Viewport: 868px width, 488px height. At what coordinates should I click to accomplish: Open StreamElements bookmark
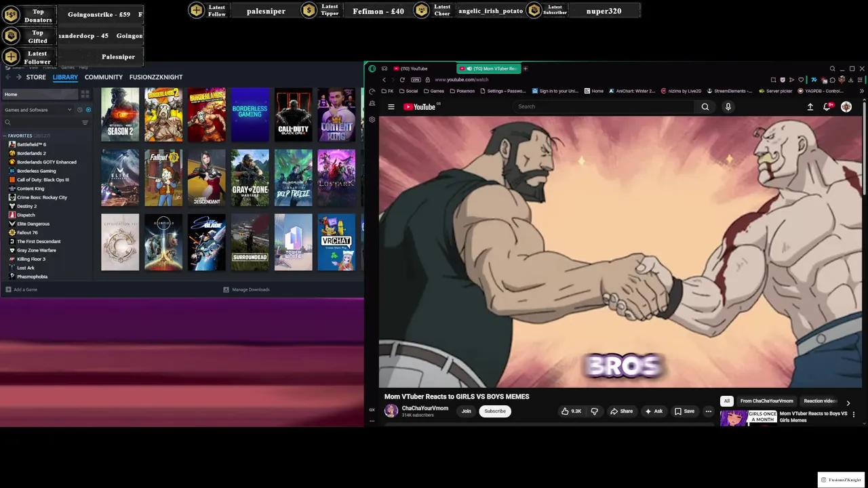pyautogui.click(x=730, y=91)
